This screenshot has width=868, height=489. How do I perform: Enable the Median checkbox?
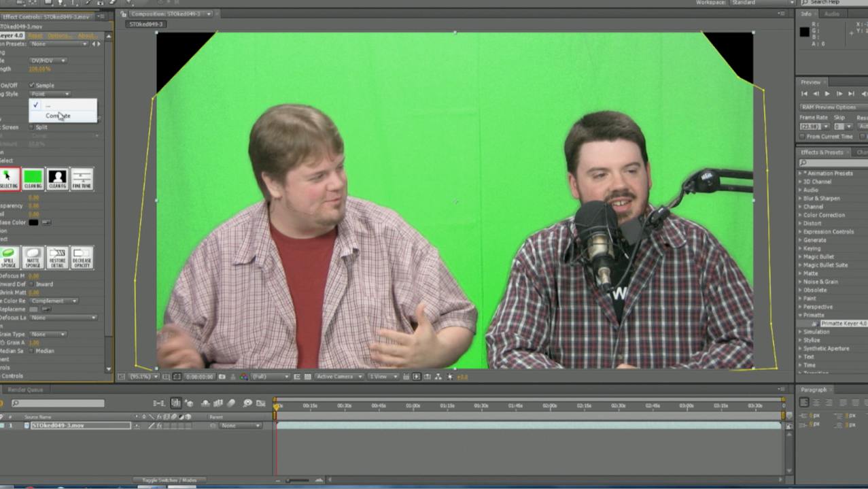click(x=32, y=351)
